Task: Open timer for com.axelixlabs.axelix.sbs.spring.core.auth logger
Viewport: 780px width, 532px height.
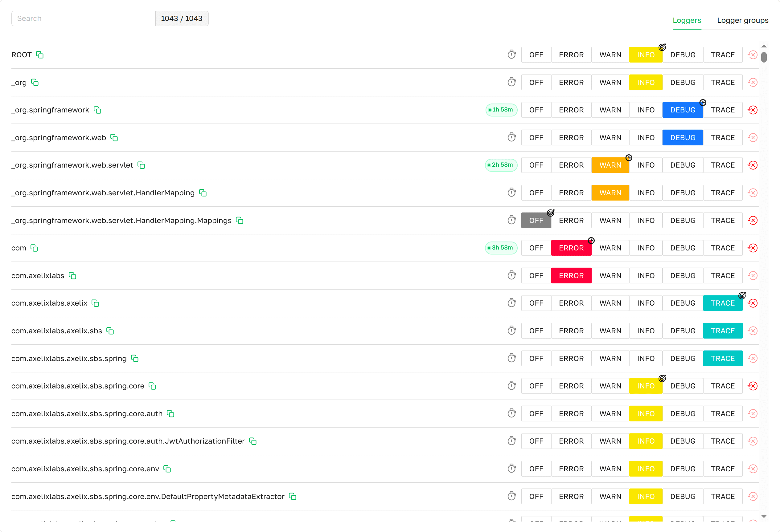Action: (511, 413)
